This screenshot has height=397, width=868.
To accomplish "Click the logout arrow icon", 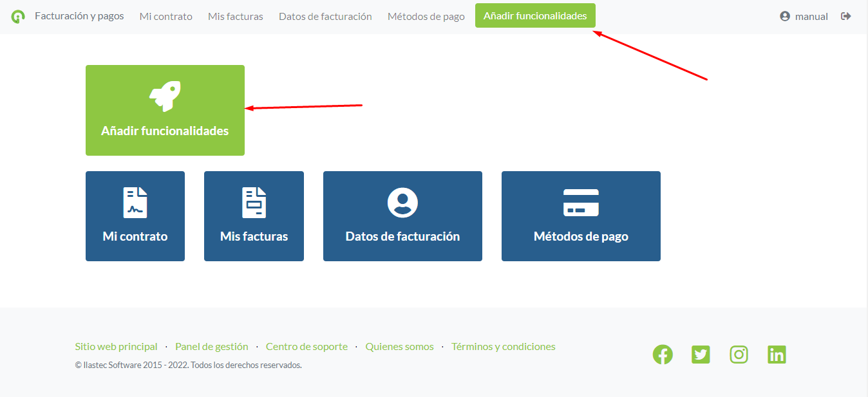I will pos(846,16).
